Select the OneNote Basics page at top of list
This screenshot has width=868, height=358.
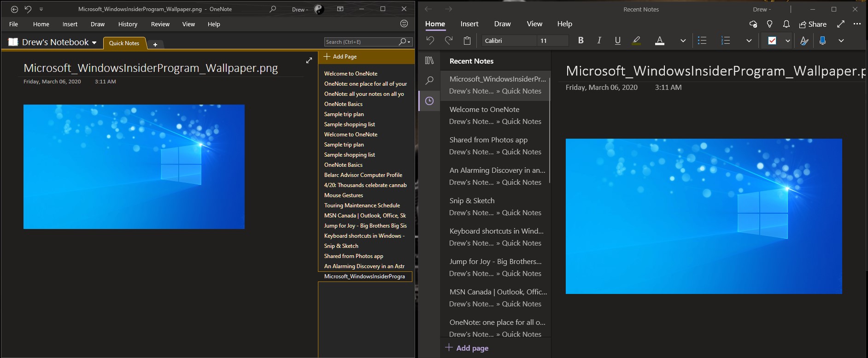[343, 104]
